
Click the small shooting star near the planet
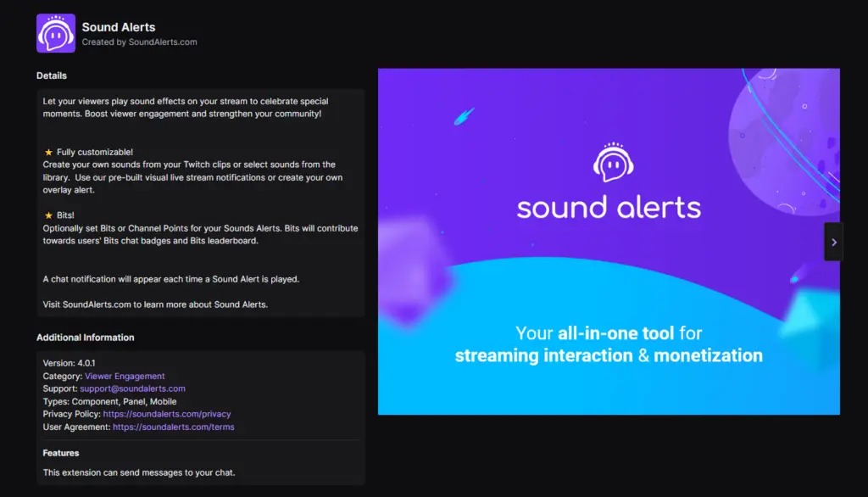click(794, 281)
